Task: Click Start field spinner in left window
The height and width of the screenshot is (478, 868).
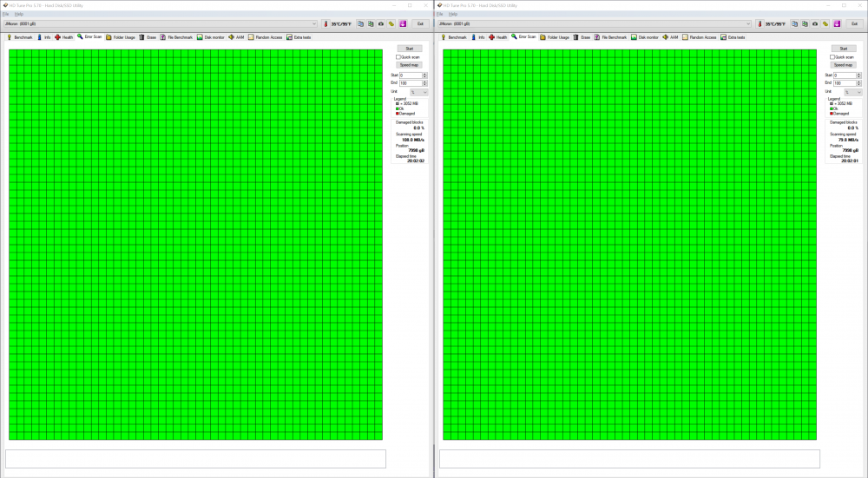Action: tap(425, 75)
